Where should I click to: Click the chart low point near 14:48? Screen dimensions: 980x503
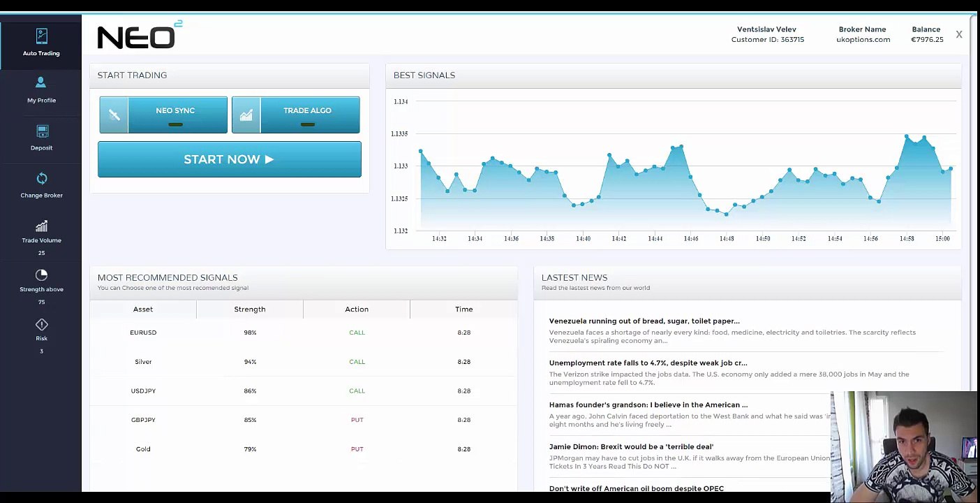pos(727,214)
